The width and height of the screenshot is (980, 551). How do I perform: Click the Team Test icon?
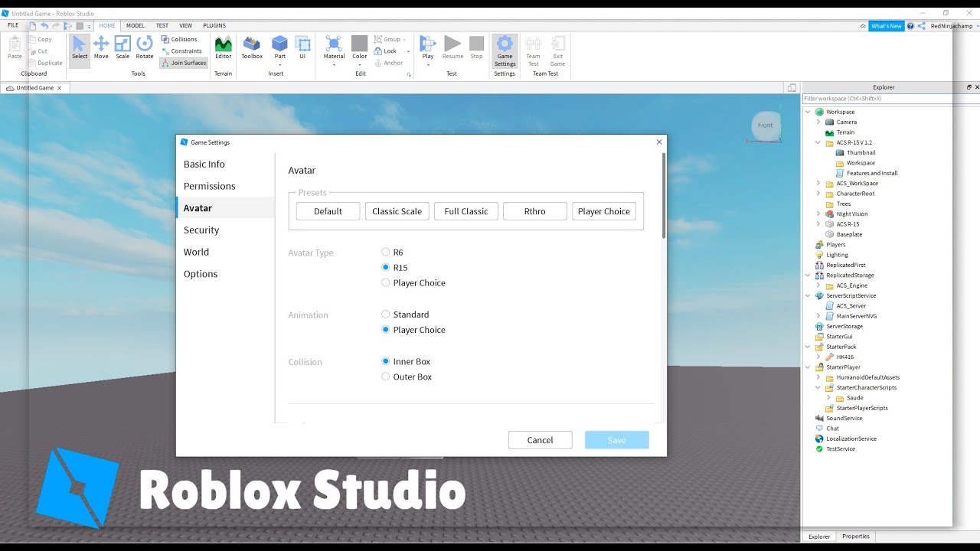click(x=533, y=51)
